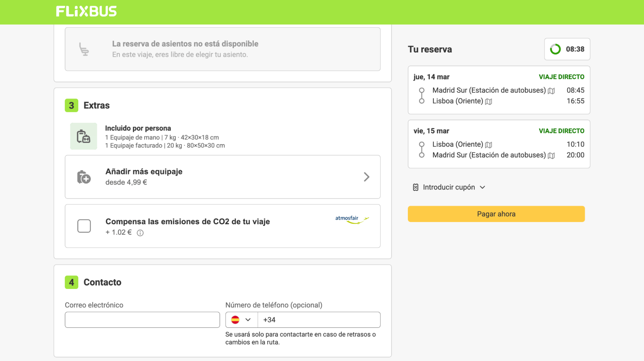
Task: Click Incluido por persona label
Action: tap(138, 128)
